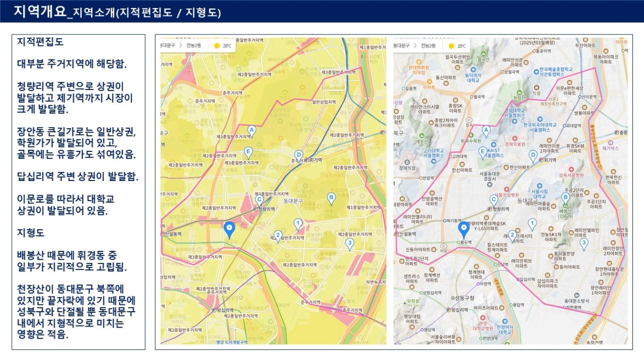Click marker E on the terrain map

tap(482, 152)
